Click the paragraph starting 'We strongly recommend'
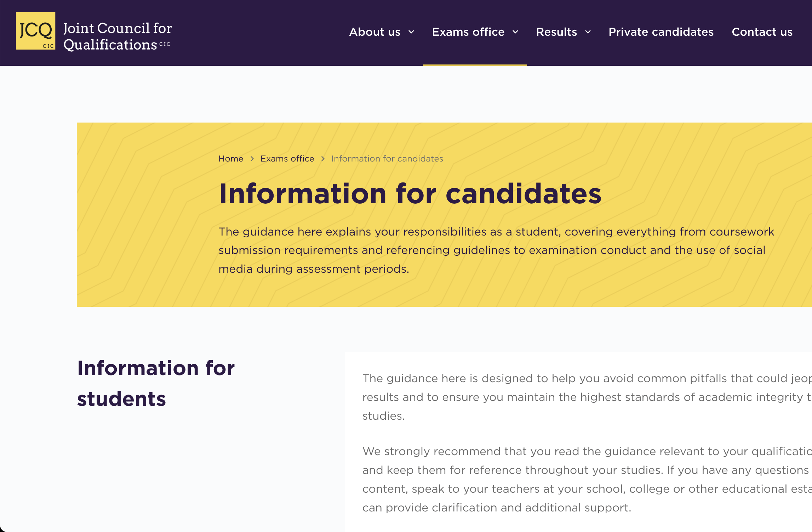The height and width of the screenshot is (532, 812). [x=584, y=479]
